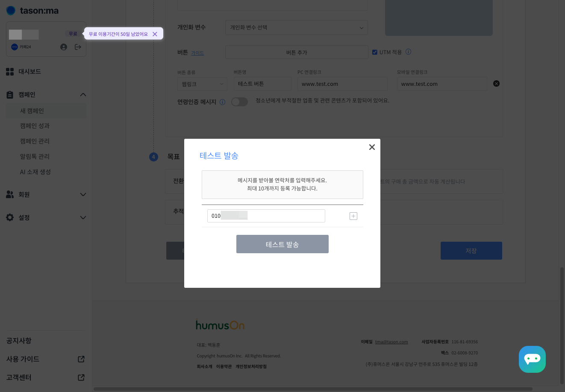Focus the 010 phone number field

pos(266,216)
